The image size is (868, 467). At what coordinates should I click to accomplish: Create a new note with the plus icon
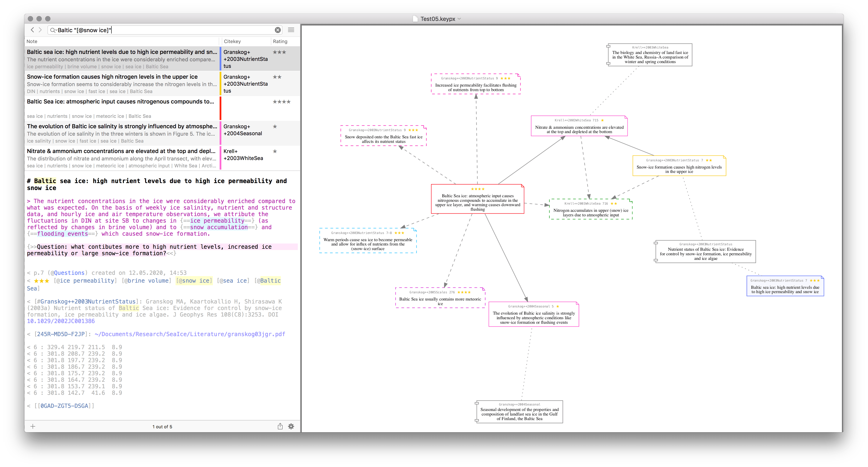click(33, 426)
